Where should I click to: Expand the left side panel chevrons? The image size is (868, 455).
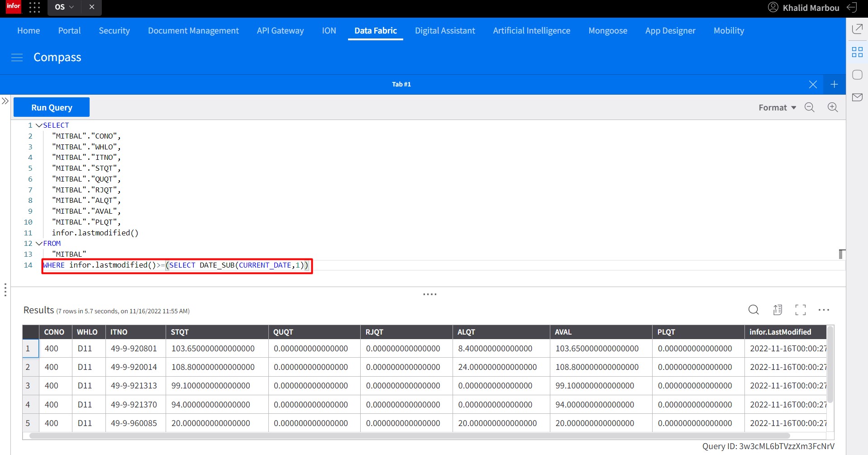tap(5, 101)
